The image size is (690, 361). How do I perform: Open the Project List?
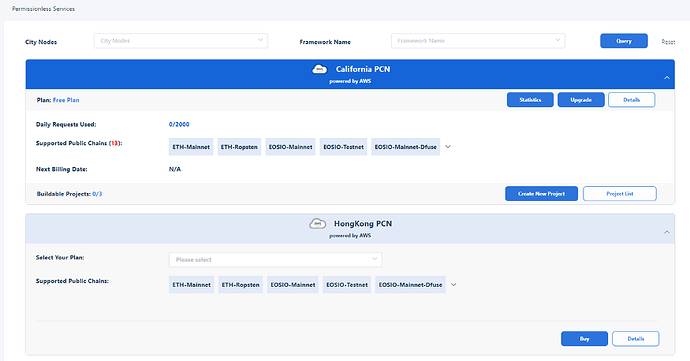[x=620, y=194]
